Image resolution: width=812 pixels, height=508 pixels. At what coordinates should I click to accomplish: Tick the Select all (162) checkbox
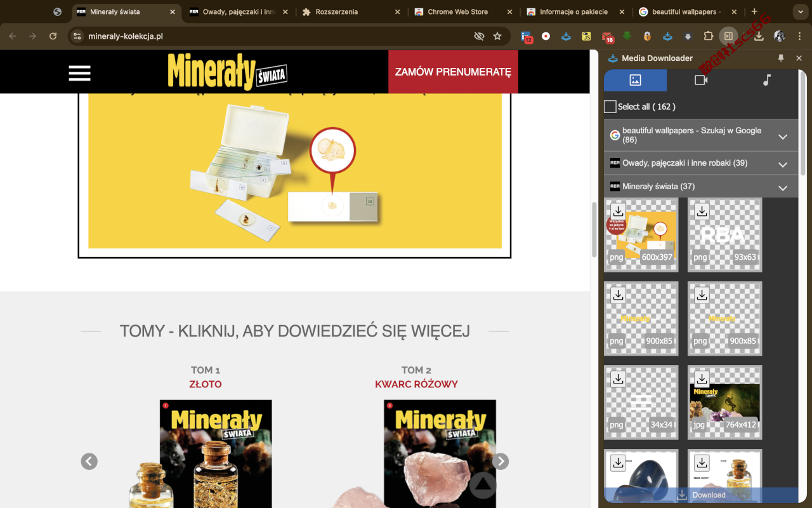pos(610,107)
